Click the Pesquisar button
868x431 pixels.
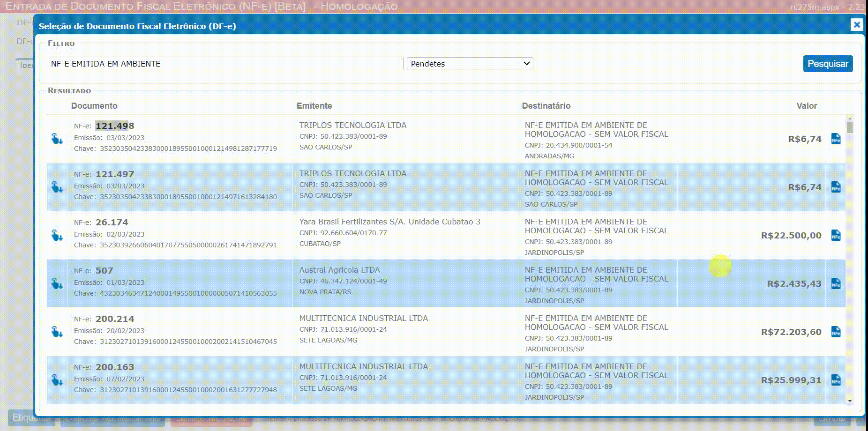(x=828, y=64)
